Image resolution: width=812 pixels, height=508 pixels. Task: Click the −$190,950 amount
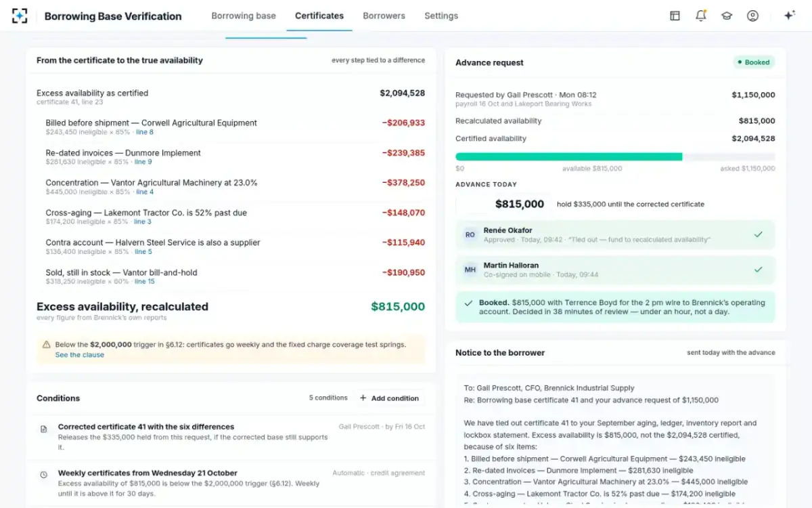403,272
